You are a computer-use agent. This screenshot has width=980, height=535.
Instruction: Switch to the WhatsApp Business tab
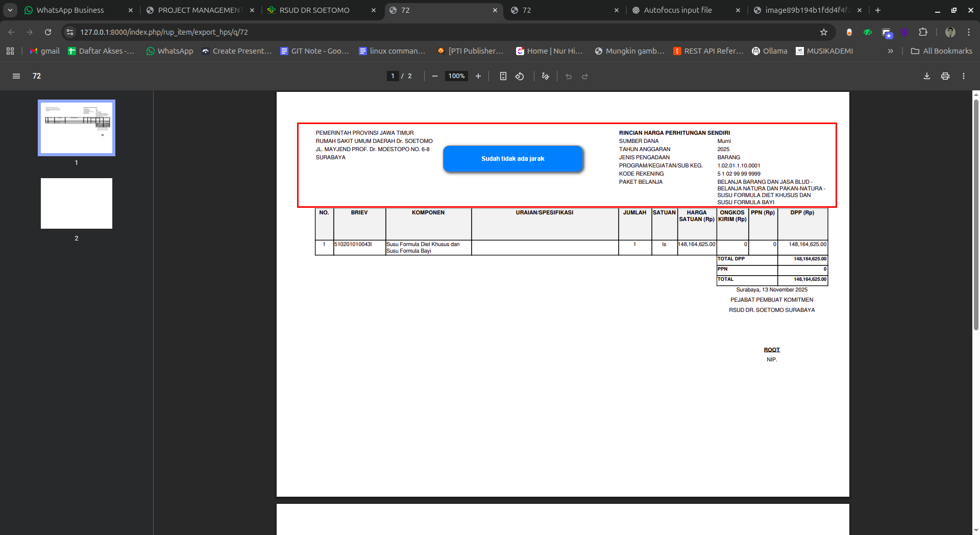point(70,10)
